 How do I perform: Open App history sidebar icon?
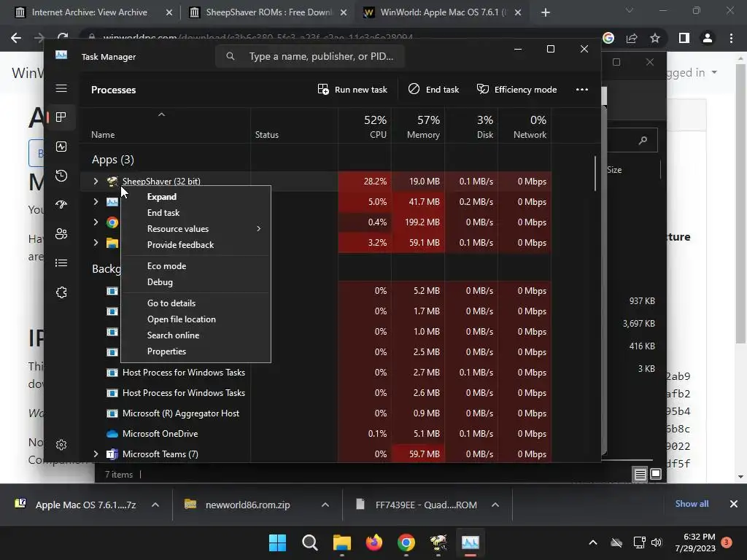point(61,176)
